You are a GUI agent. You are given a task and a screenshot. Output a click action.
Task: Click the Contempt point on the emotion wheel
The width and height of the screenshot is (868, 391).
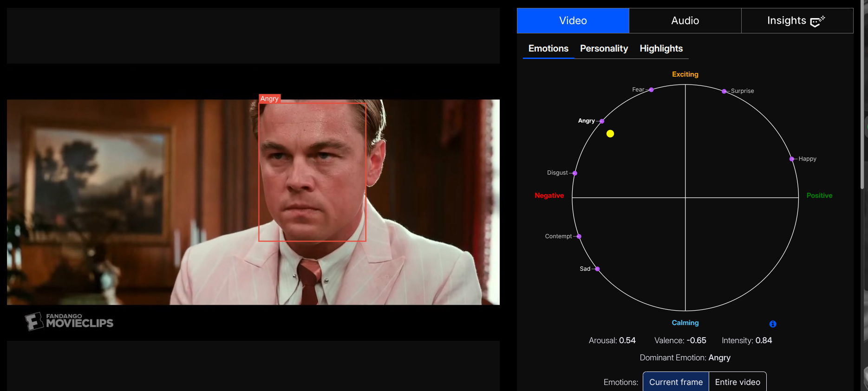coord(579,236)
